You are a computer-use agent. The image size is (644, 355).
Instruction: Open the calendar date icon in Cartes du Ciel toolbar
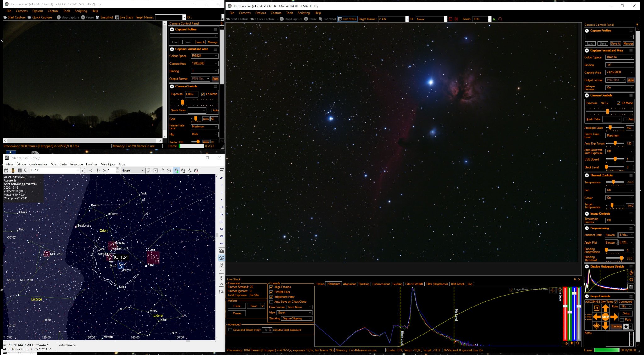pyautogui.click(x=6, y=170)
